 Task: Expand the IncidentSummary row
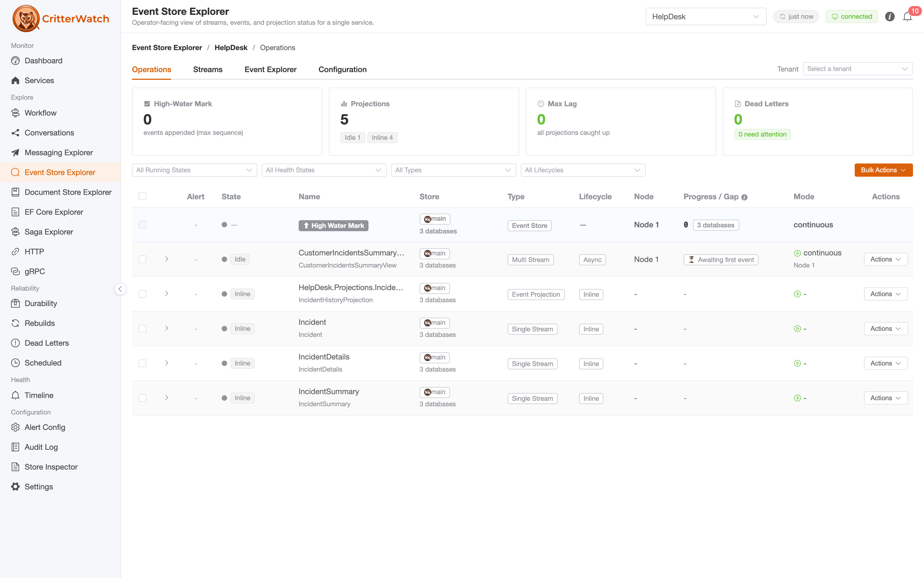(167, 398)
